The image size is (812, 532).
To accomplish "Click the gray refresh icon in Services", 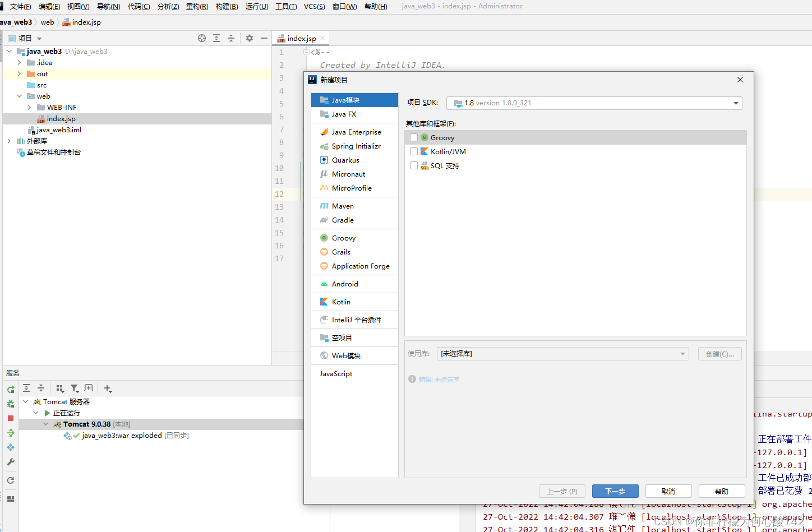I will point(11,480).
